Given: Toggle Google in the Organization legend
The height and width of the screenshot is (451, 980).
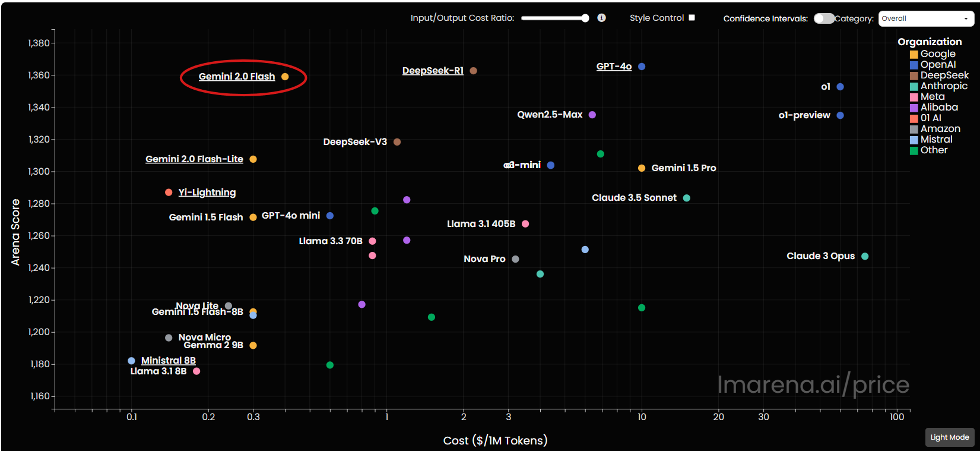Looking at the screenshot, I should (933, 54).
